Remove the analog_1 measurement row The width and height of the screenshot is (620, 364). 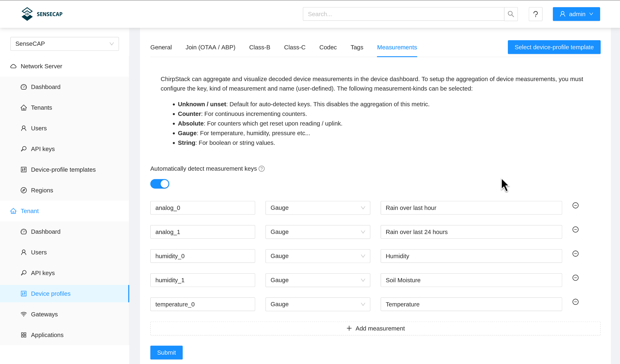[575, 230]
